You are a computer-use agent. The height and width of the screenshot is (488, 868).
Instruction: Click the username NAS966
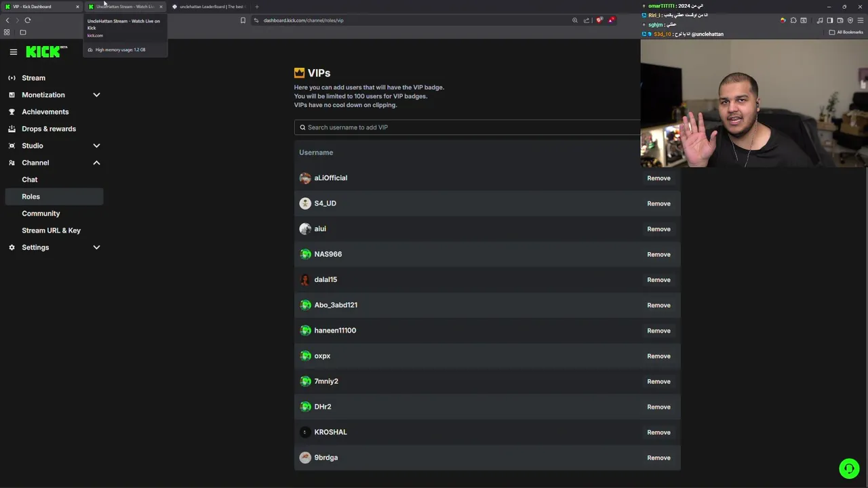328,254
